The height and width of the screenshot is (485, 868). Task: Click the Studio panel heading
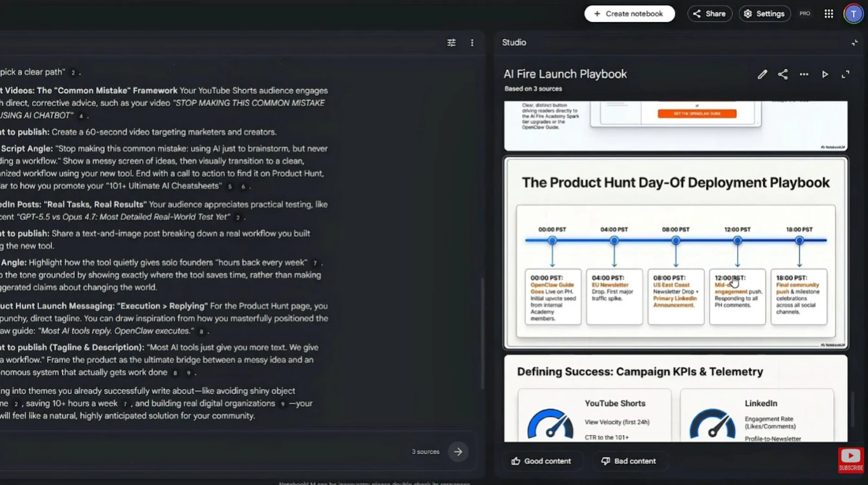tap(514, 42)
